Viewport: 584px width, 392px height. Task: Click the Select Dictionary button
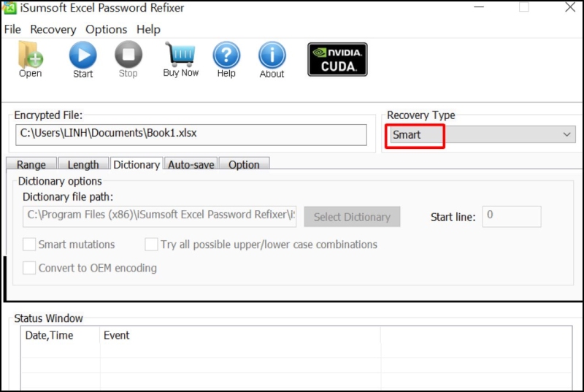pos(352,217)
